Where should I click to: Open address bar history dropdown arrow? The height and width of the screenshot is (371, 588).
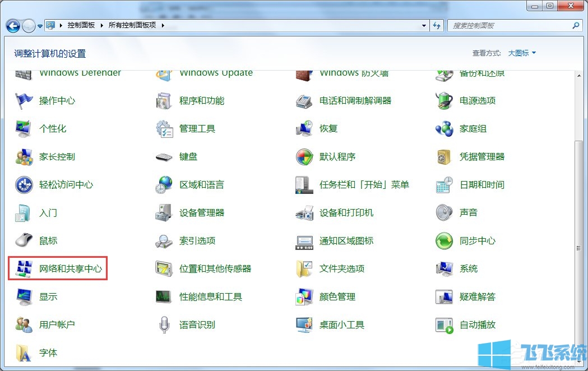[424, 26]
